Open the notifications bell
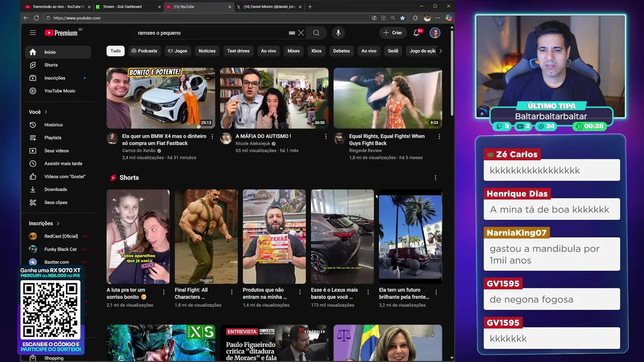 417,33
